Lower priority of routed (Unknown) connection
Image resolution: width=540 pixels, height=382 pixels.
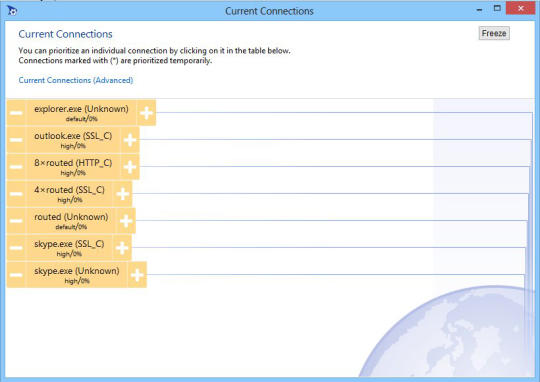pos(16,220)
